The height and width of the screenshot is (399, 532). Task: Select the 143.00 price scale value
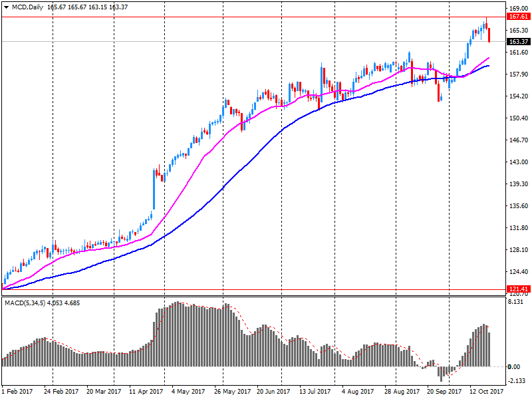coord(519,162)
